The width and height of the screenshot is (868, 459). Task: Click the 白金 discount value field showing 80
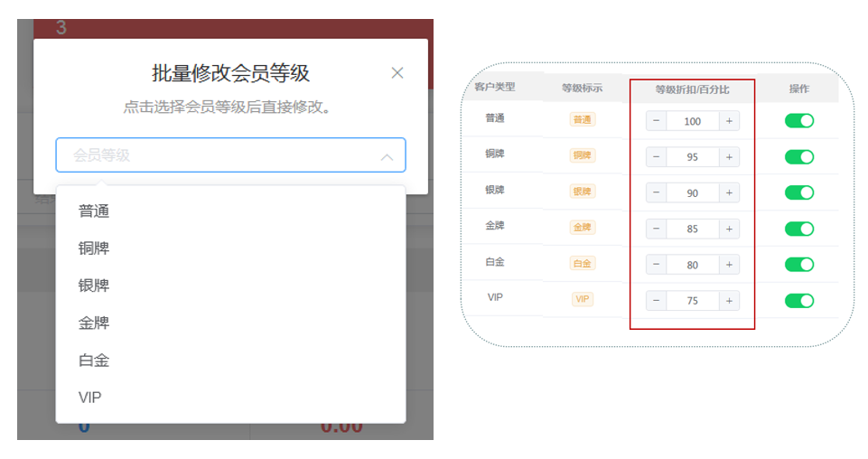[693, 265]
